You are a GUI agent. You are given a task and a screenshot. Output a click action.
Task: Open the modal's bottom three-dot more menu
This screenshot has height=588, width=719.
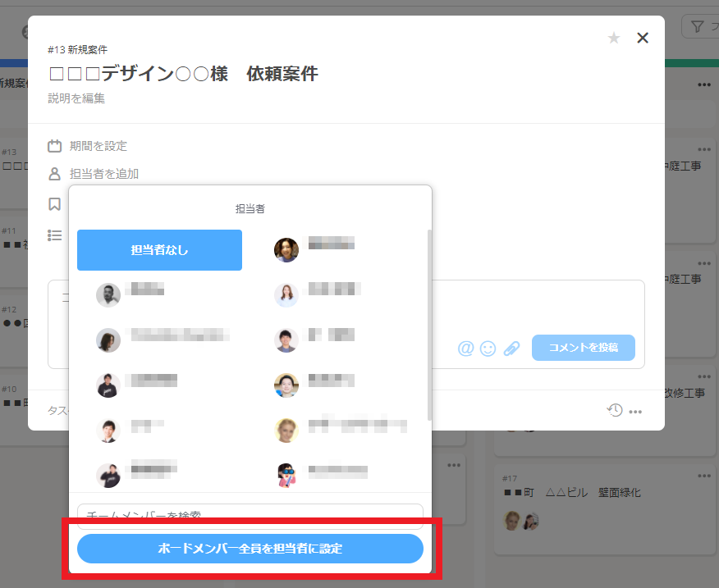coord(635,412)
